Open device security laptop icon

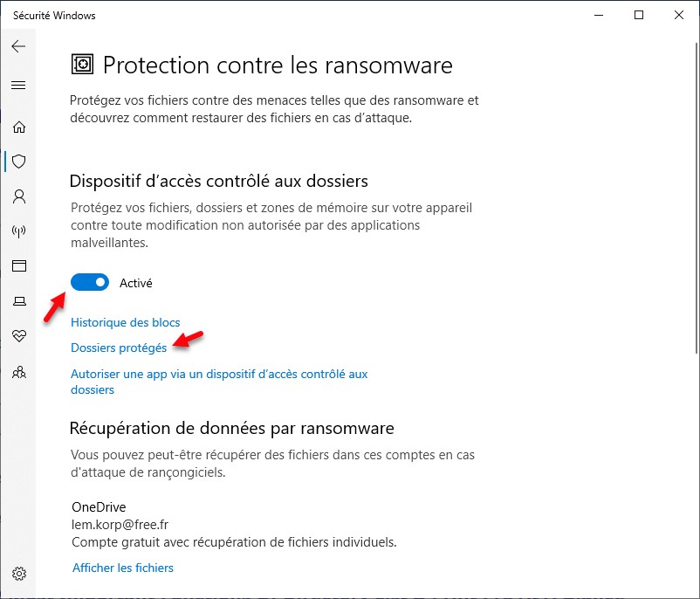point(18,301)
